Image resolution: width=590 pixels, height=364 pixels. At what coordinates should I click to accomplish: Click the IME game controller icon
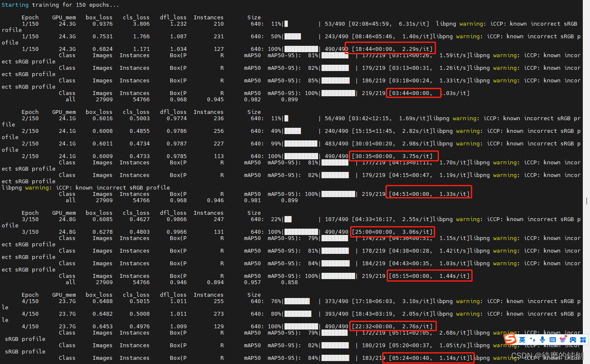(x=573, y=340)
